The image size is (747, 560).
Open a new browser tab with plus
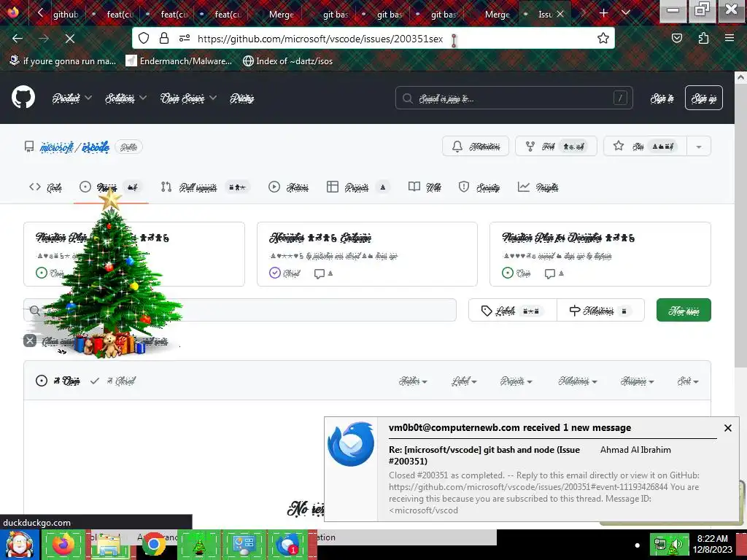[x=603, y=13]
